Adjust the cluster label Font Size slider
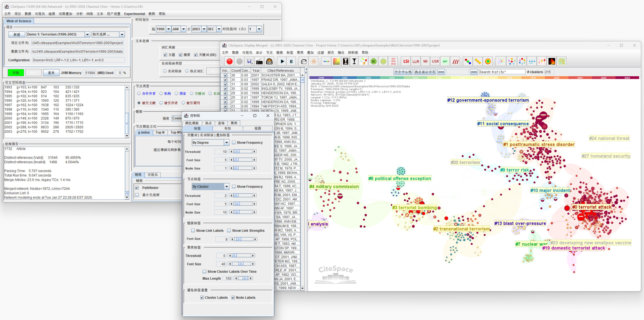Image resolution: width=644 pixels, height=320 pixels. 241,264
